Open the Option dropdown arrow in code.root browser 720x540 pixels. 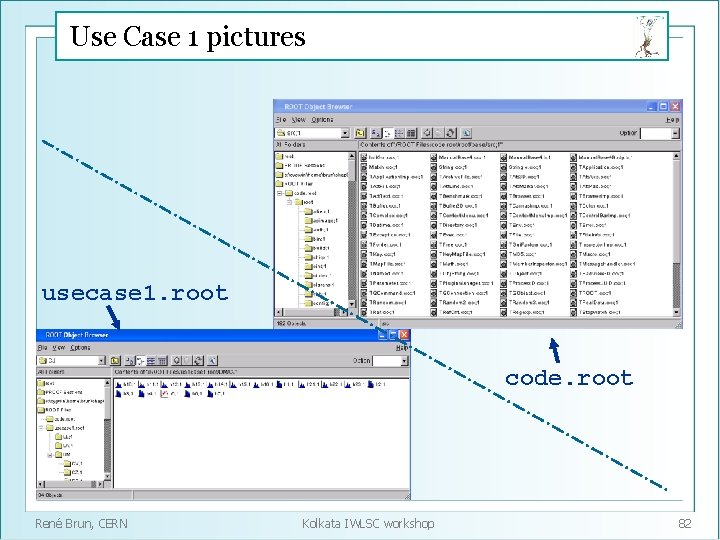coord(675,133)
